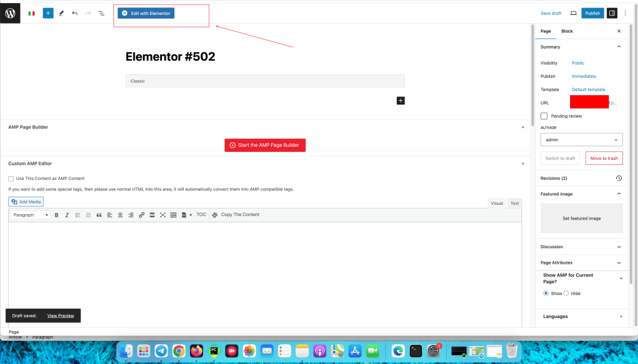Click the Edit with Elementor button
This screenshot has height=364, width=638.
tap(146, 14)
